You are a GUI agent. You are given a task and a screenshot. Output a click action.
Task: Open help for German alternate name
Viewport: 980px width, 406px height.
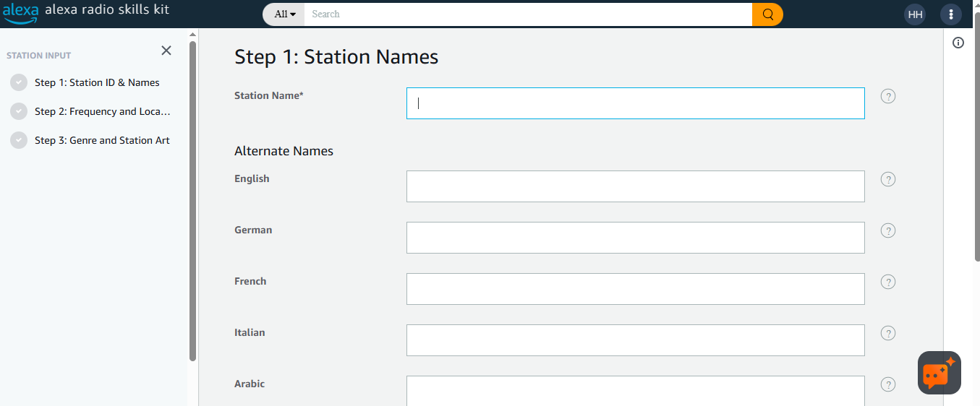[888, 230]
